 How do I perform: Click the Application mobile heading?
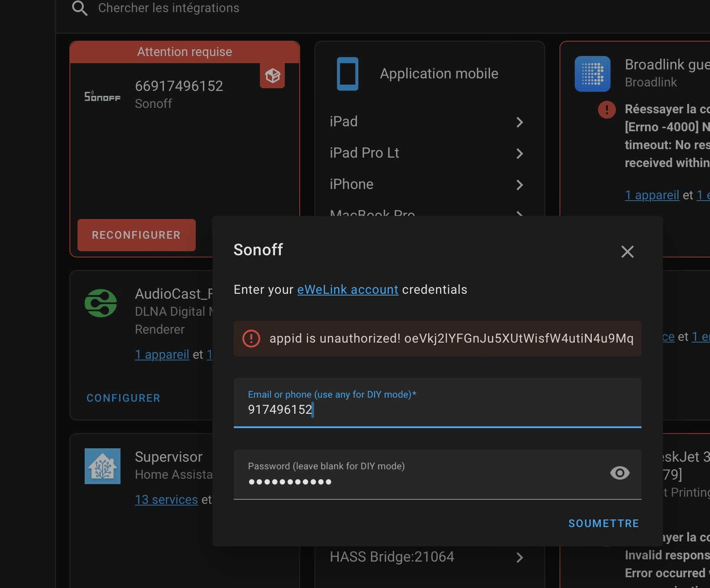point(439,73)
